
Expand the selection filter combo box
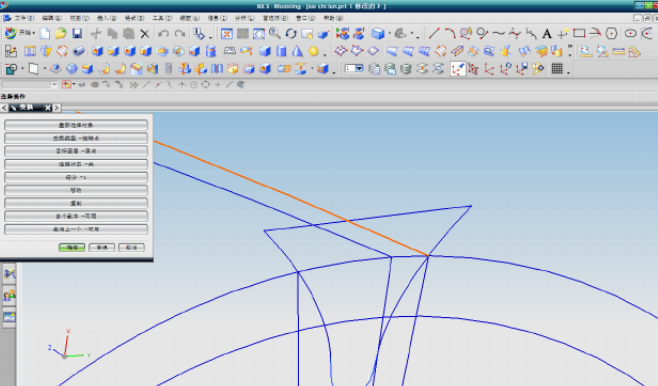29,85
